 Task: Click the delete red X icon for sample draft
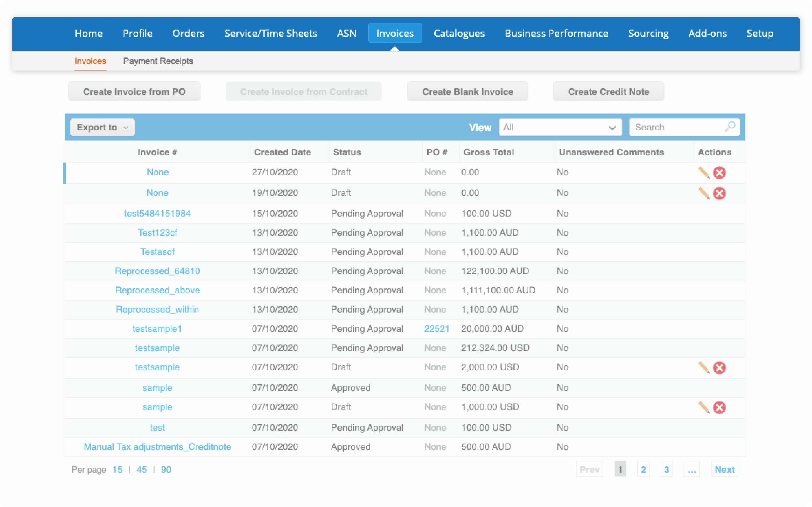(x=720, y=407)
